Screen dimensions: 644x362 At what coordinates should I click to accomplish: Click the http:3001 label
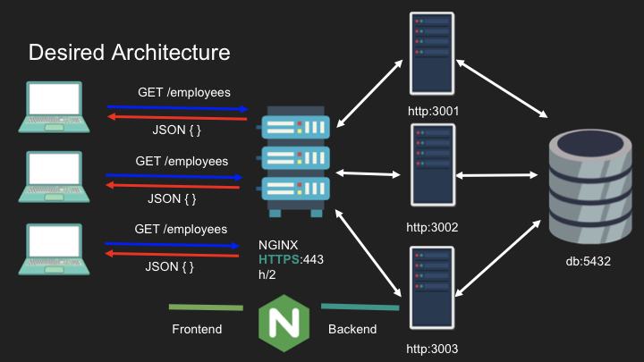click(x=433, y=111)
